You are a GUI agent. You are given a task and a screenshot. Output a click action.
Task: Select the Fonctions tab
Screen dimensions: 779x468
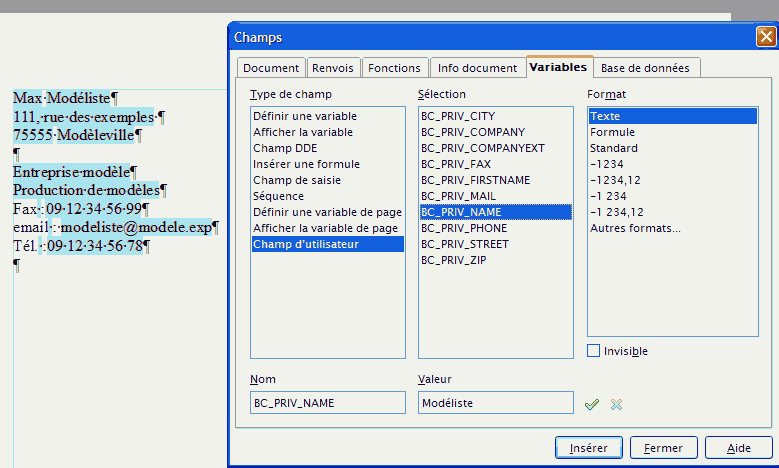click(x=394, y=68)
